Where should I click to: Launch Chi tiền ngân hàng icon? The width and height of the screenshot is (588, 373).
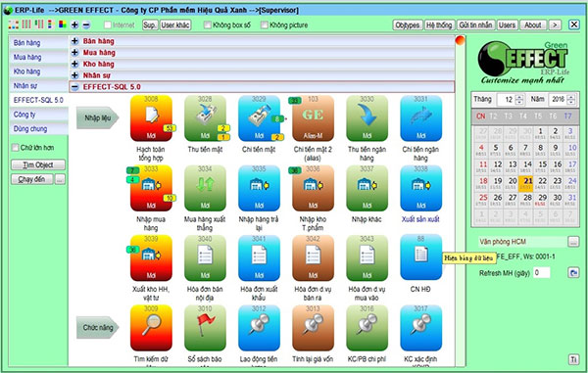[x=420, y=117]
